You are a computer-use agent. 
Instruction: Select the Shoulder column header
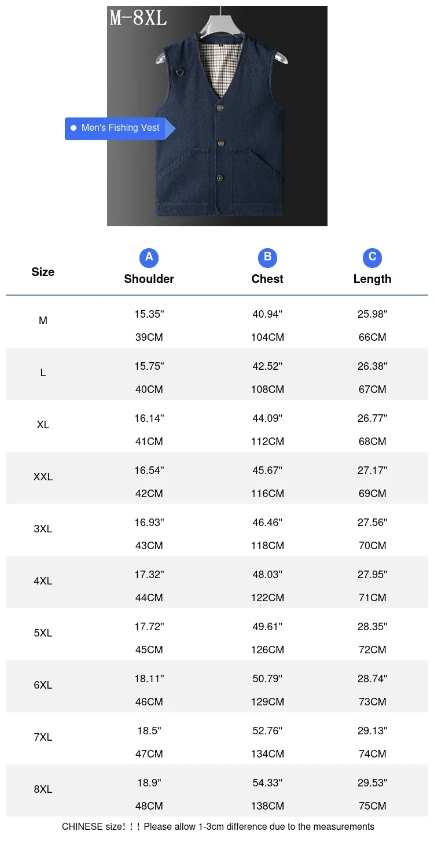click(149, 279)
